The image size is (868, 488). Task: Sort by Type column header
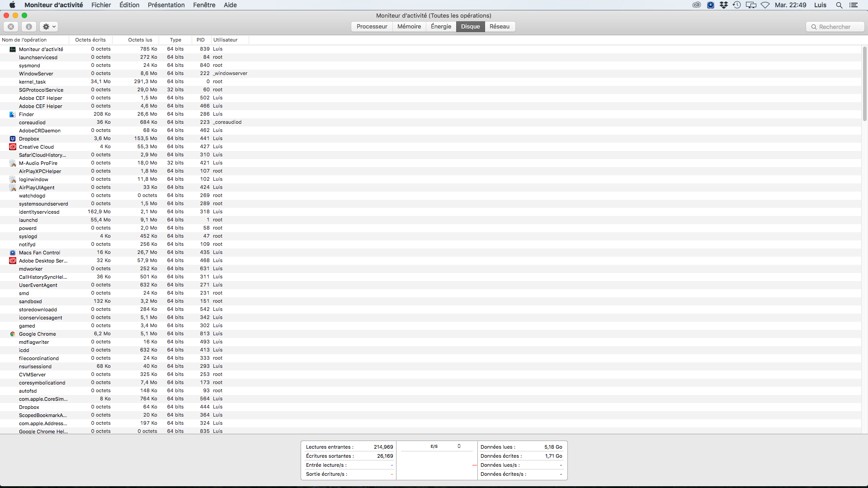click(x=175, y=40)
